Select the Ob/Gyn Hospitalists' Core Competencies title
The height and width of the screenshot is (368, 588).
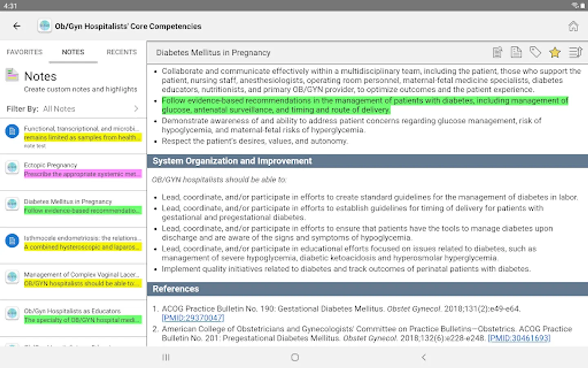click(x=128, y=26)
